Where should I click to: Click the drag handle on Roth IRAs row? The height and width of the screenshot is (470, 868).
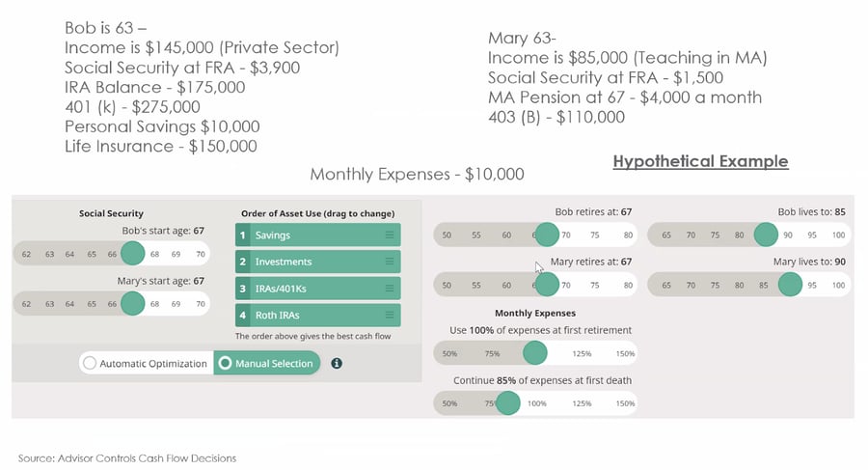390,315
